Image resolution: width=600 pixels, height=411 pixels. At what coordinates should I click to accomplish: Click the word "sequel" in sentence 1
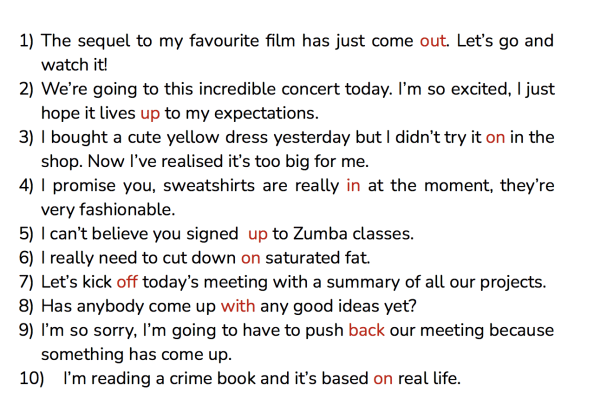(x=104, y=42)
